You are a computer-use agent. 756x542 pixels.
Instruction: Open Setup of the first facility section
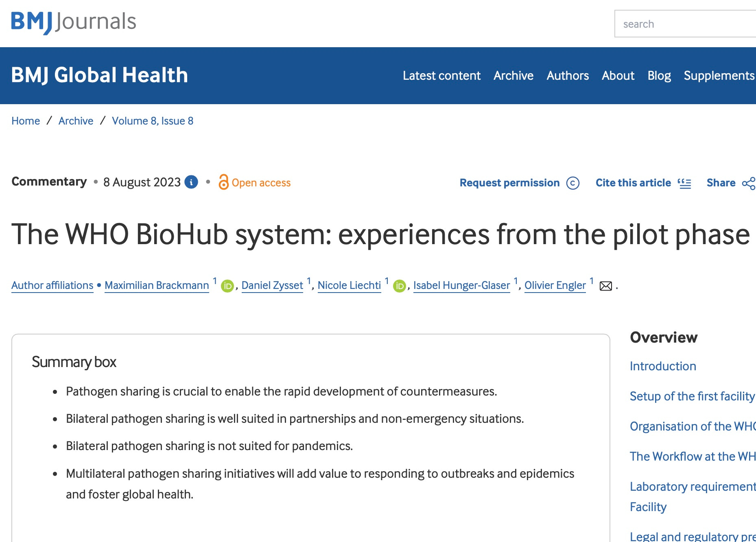(x=692, y=396)
